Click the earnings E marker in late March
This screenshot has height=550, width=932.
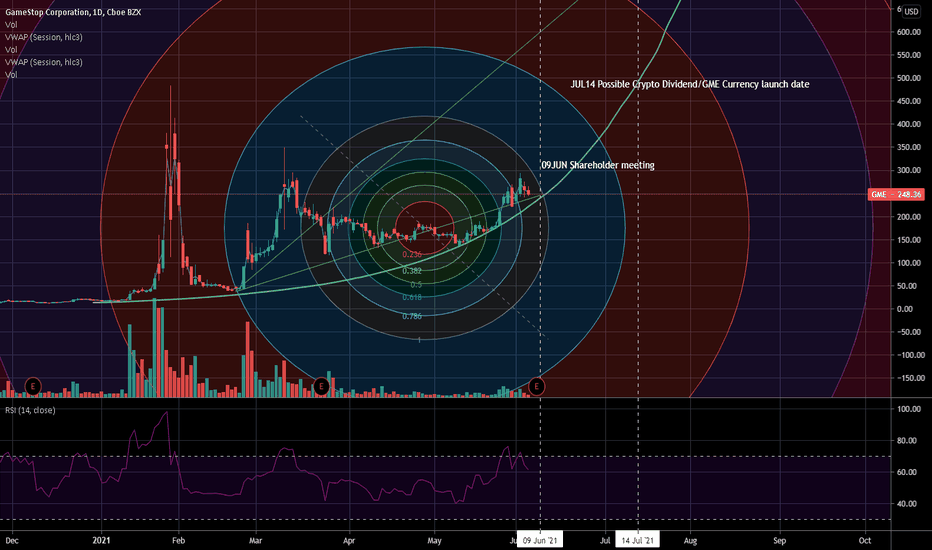pos(321,386)
